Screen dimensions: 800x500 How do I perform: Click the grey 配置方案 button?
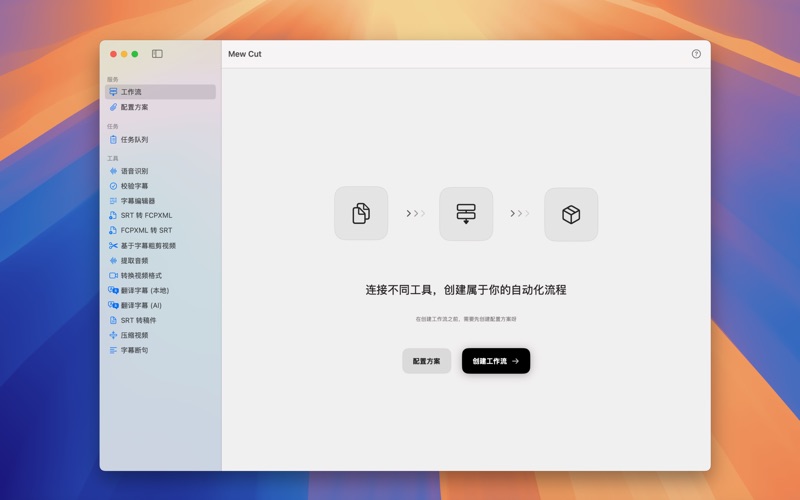[x=427, y=361]
